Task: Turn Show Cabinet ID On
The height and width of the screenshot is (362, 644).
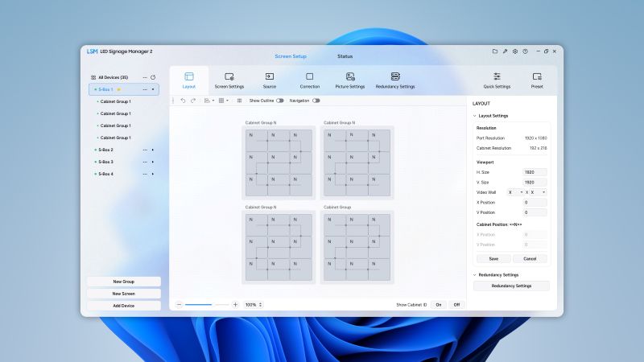Action: coord(439,305)
